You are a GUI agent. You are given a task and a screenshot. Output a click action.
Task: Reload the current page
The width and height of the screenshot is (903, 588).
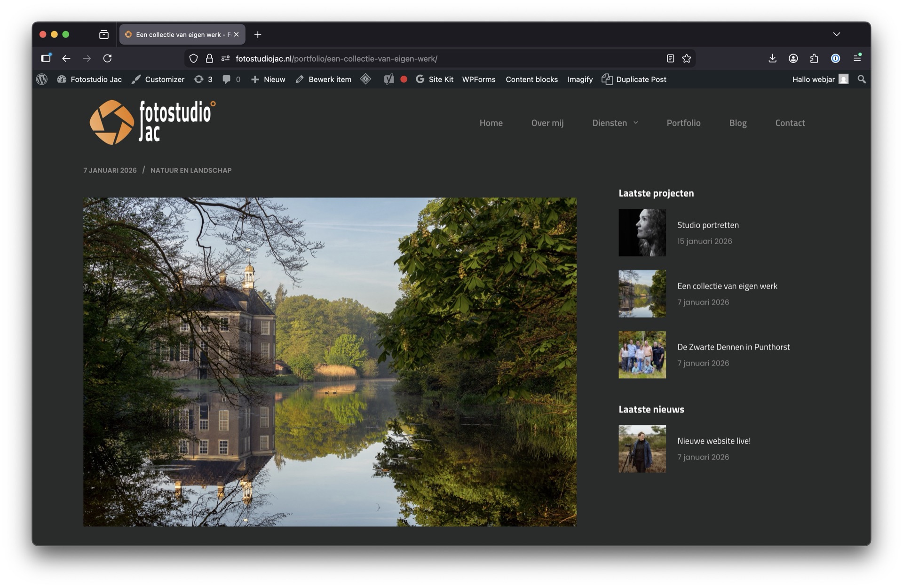tap(107, 58)
